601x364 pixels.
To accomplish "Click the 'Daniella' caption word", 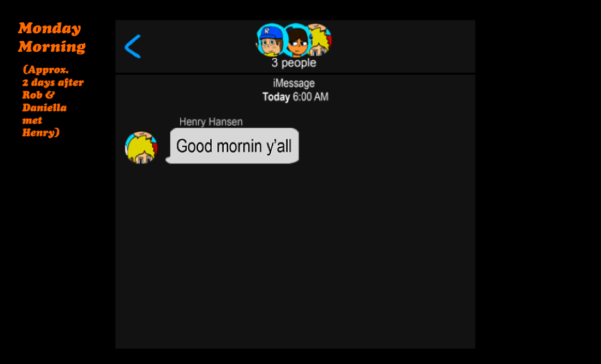I will pos(45,107).
